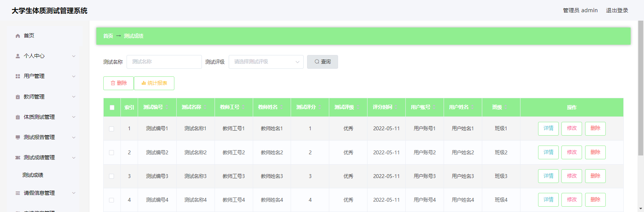The width and height of the screenshot is (644, 212).
Task: Check the checkbox for row 测试编号2
Action: pyautogui.click(x=111, y=152)
